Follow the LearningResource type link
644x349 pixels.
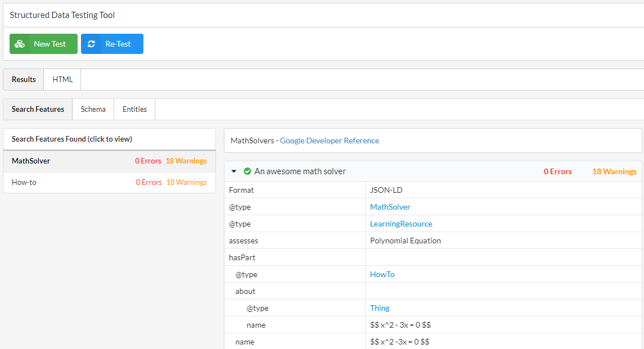[401, 224]
